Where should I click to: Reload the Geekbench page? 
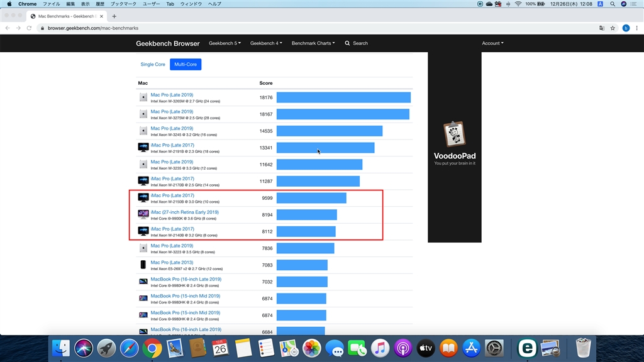pyautogui.click(x=29, y=28)
